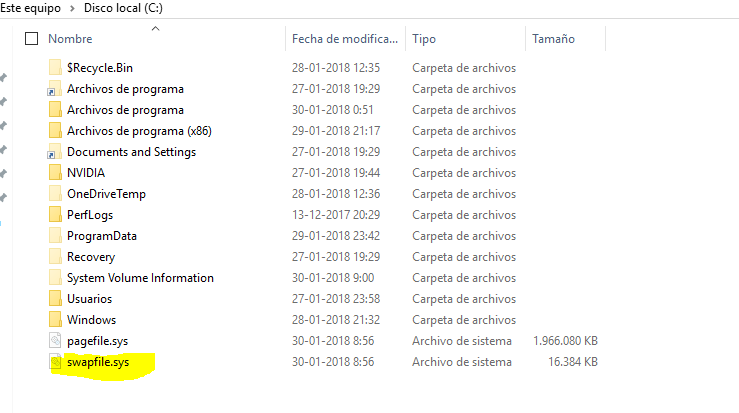This screenshot has height=413, width=739.
Task: Click the Documents and Settings shortcut icon
Action: coord(55,152)
